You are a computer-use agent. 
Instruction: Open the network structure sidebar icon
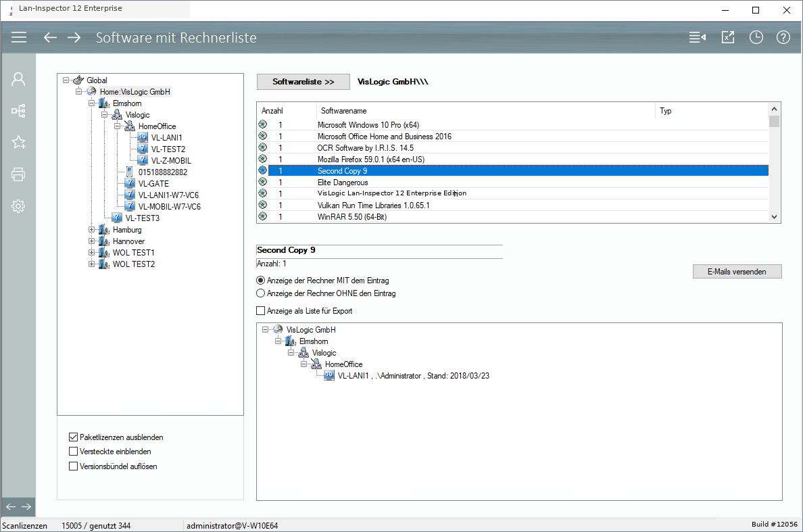click(18, 111)
